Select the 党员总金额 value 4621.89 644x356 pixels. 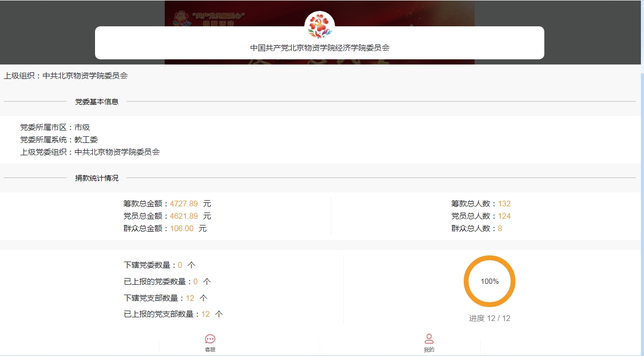point(184,216)
